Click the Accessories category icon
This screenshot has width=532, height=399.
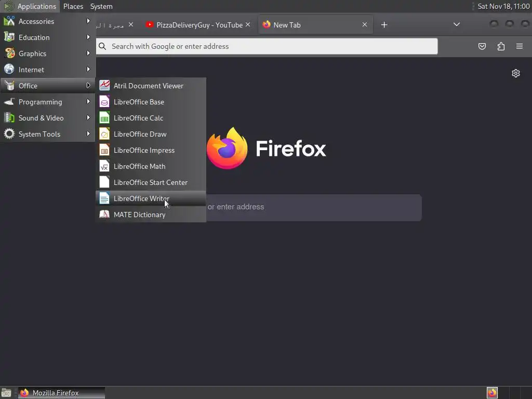pyautogui.click(x=9, y=21)
